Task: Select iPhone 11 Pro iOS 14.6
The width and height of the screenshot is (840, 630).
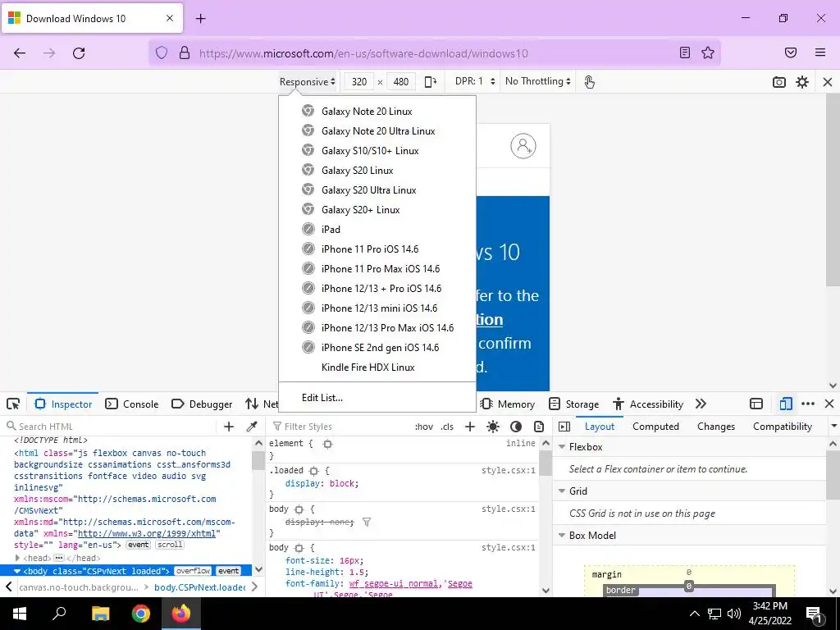Action: (377, 249)
